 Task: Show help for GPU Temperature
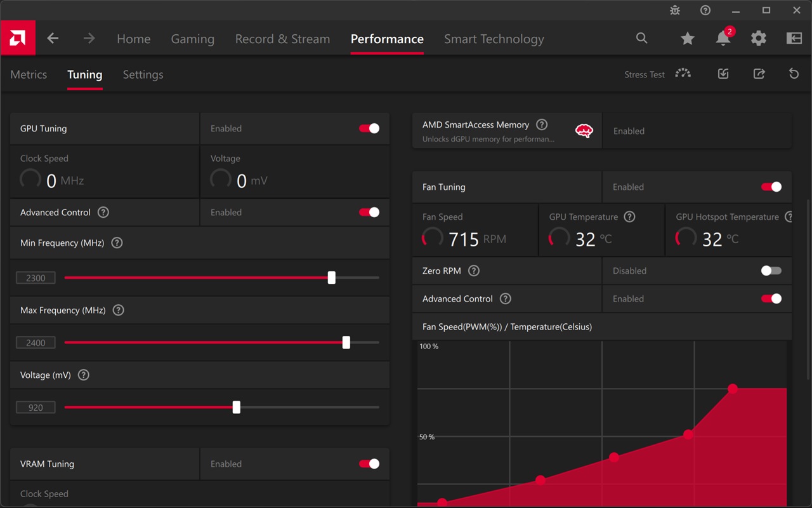point(629,217)
